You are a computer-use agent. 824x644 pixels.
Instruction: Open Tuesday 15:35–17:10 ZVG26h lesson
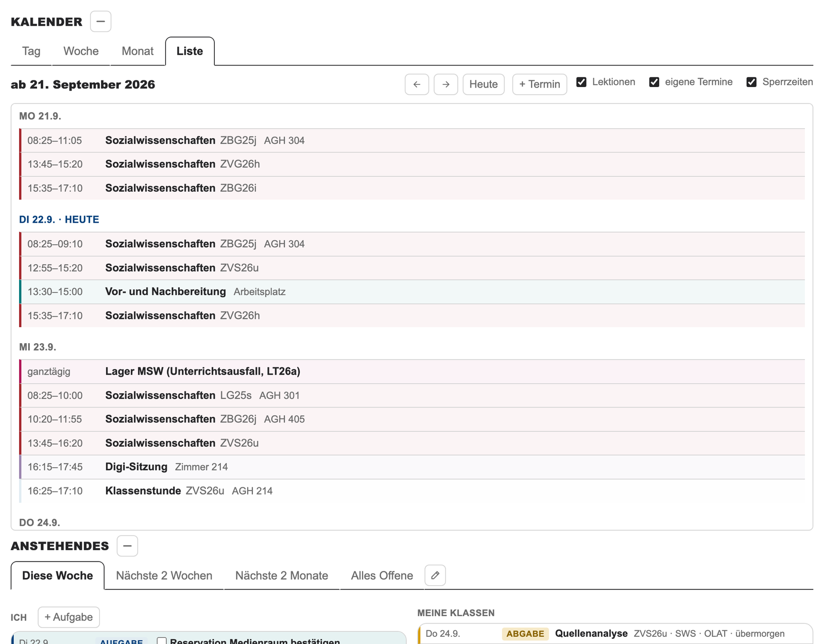click(412, 315)
